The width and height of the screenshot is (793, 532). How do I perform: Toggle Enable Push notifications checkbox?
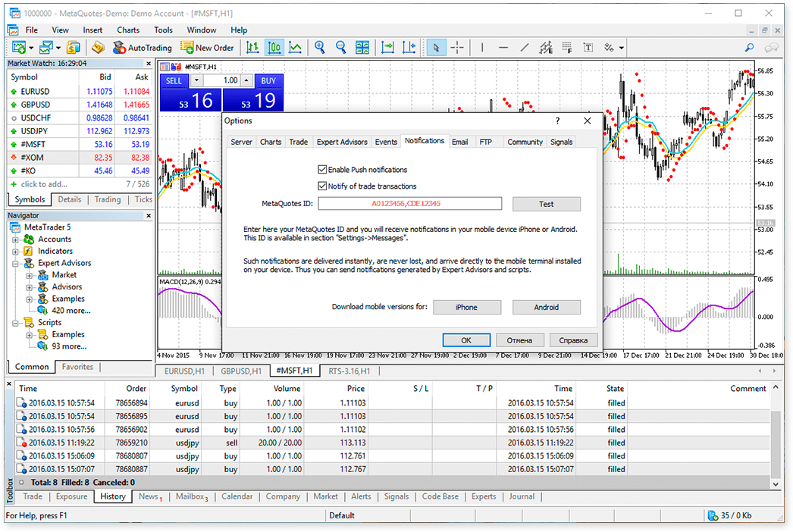(x=322, y=170)
